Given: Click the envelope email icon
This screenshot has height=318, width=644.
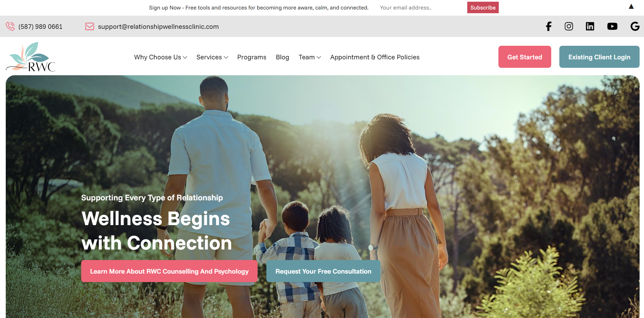Looking at the screenshot, I should 89,26.
